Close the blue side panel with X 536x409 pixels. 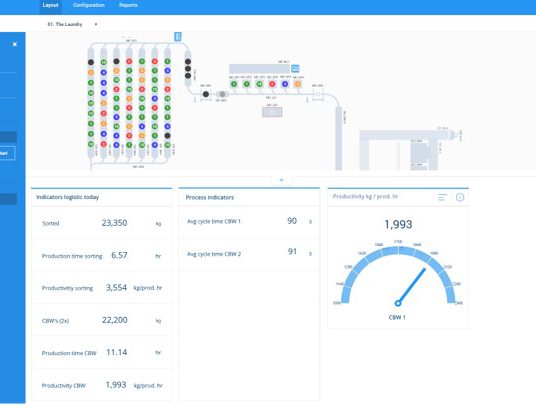[x=15, y=44]
